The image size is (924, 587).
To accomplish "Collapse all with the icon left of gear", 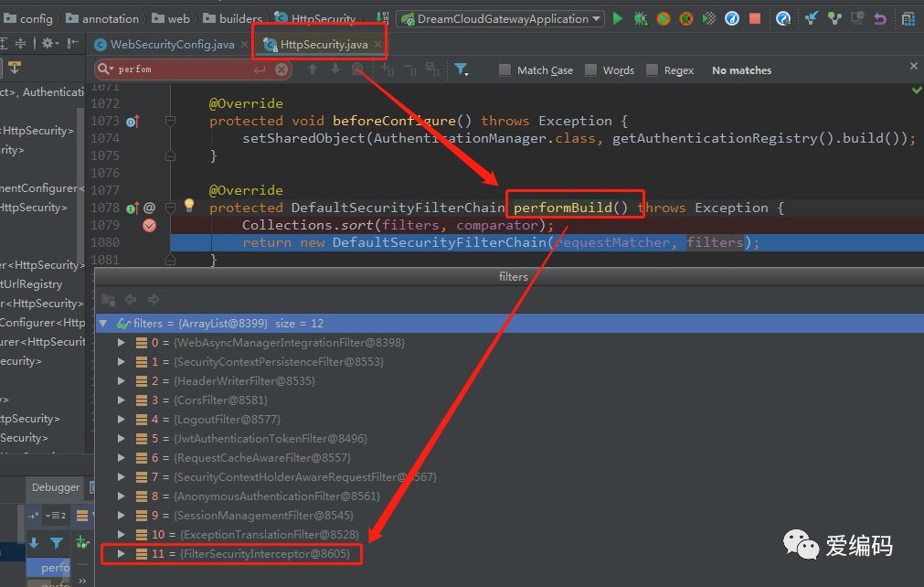I will click(21, 43).
